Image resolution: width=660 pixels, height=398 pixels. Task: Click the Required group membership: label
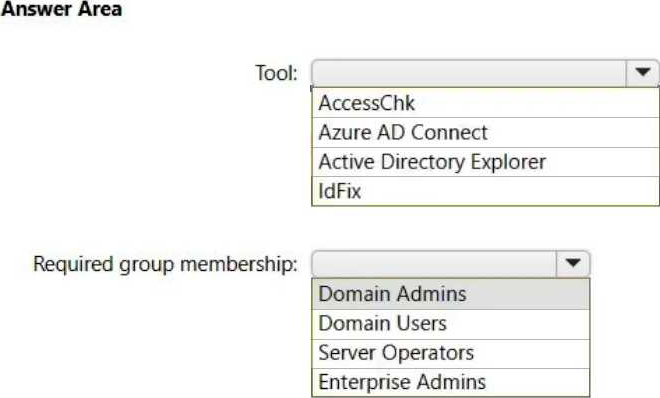(x=165, y=265)
